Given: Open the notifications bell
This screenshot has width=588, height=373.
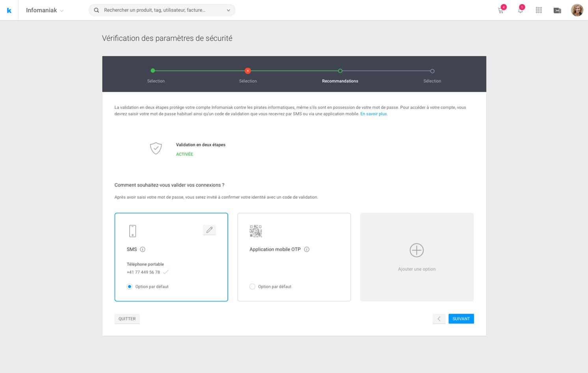Looking at the screenshot, I should coord(520,11).
